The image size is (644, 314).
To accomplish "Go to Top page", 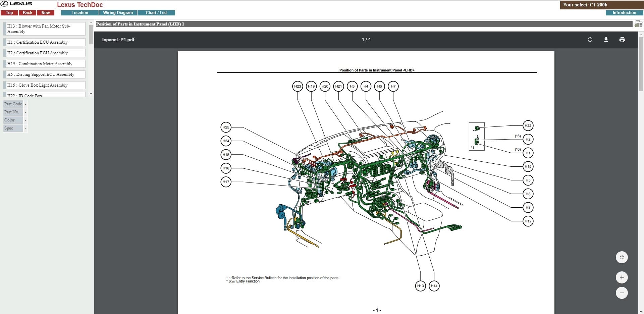I will click(9, 13).
